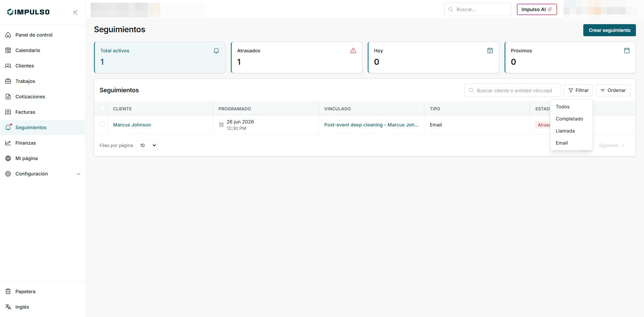The image size is (644, 317).
Task: Select the Total activos card
Action: [x=160, y=57]
